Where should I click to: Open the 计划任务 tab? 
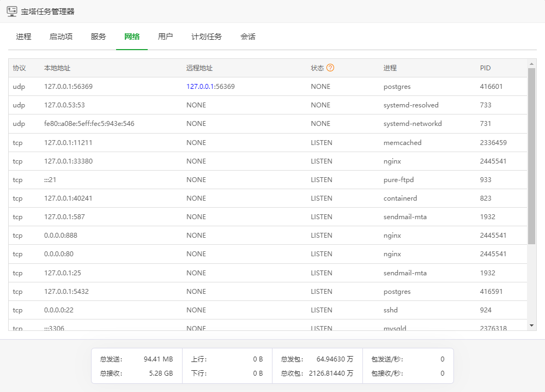click(207, 37)
